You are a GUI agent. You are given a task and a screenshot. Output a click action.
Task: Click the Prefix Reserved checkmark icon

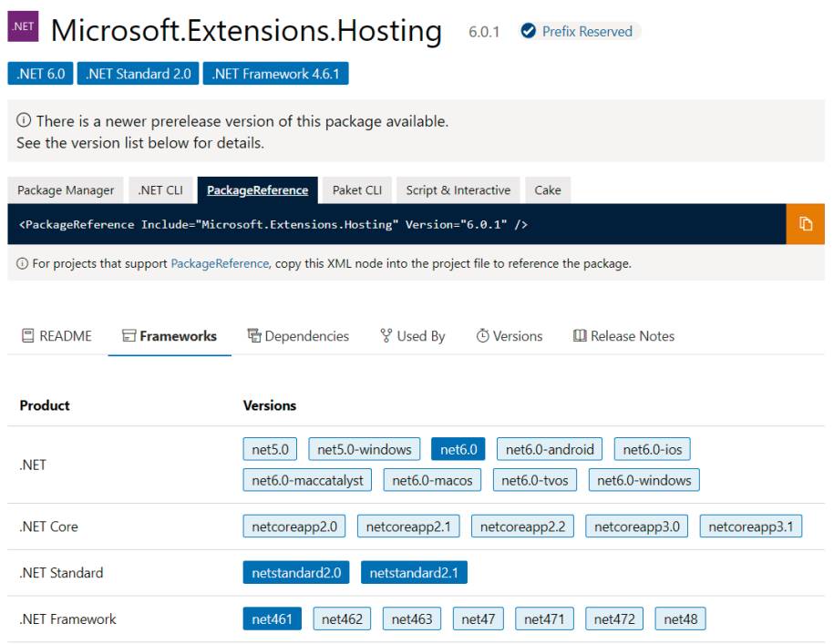[x=528, y=31]
